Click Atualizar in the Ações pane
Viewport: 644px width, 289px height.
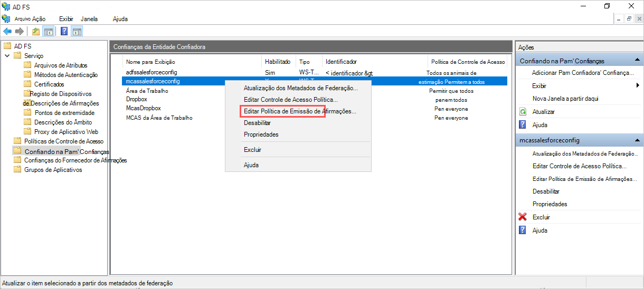543,112
